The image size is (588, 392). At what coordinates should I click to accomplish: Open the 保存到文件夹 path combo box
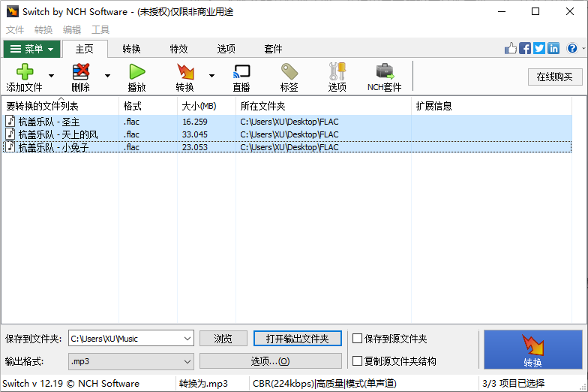130,338
